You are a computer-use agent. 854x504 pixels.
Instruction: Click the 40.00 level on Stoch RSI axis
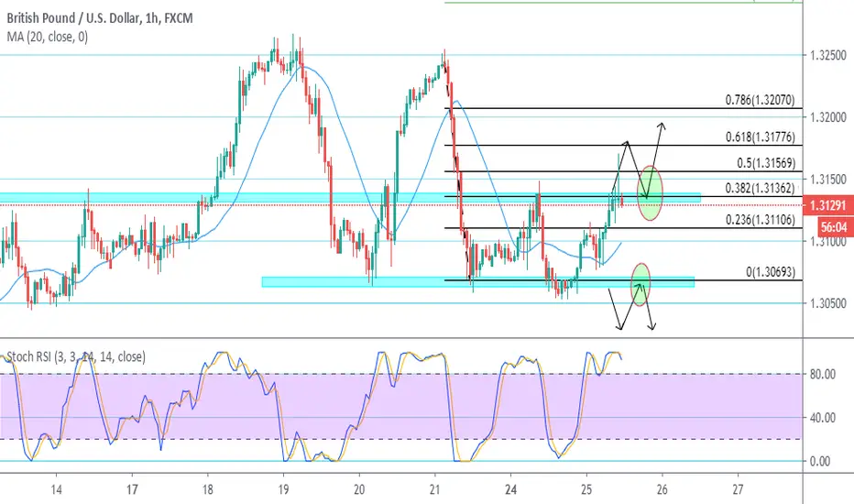coord(823,418)
